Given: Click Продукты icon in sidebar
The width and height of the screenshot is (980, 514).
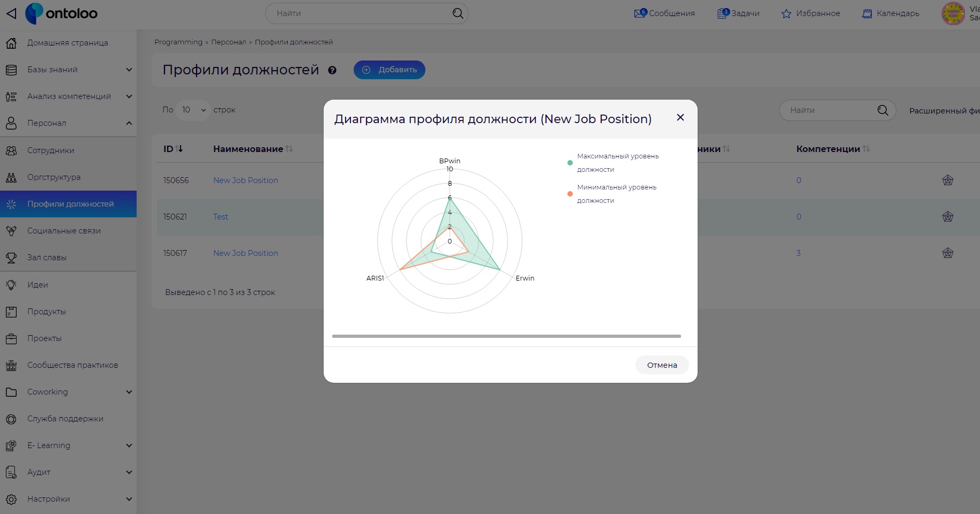Looking at the screenshot, I should 11,312.
